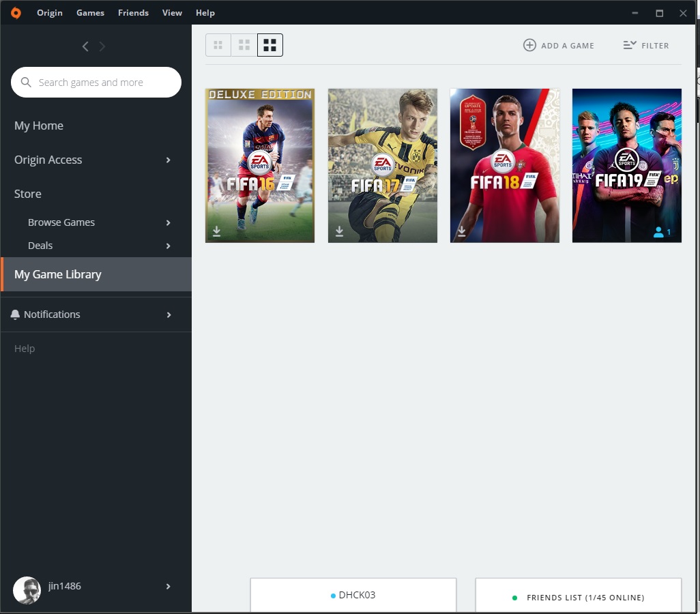The image size is (700, 614).
Task: Focus the Search games and more field
Action: point(96,82)
